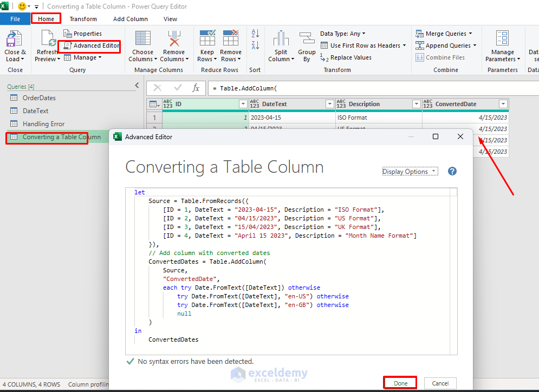Open Quick Access Toolbar customize arrow

(36, 6)
